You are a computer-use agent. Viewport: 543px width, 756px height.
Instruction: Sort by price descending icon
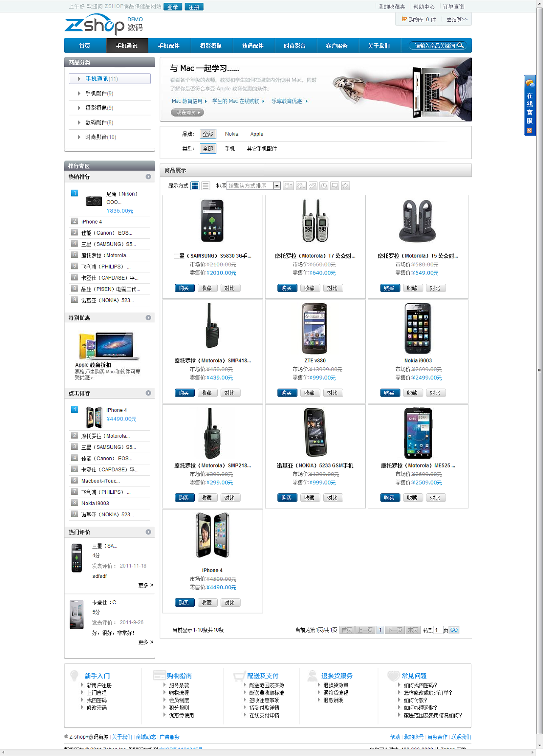(x=301, y=186)
